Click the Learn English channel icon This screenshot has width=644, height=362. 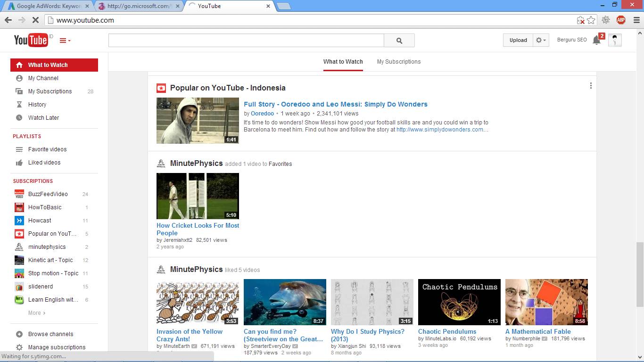click(19, 300)
